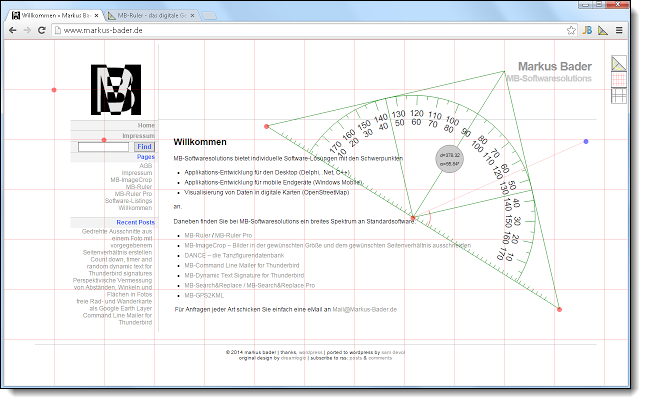Go back to the previous page

[x=13, y=30]
